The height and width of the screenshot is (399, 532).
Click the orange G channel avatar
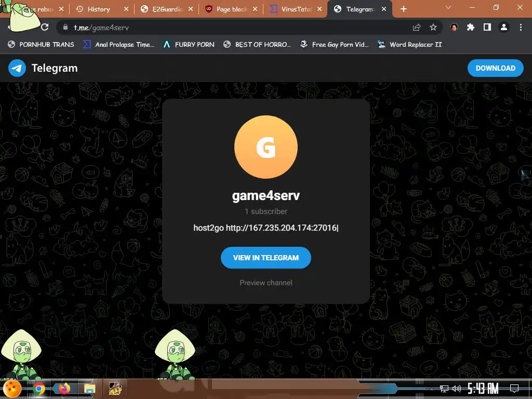(266, 147)
